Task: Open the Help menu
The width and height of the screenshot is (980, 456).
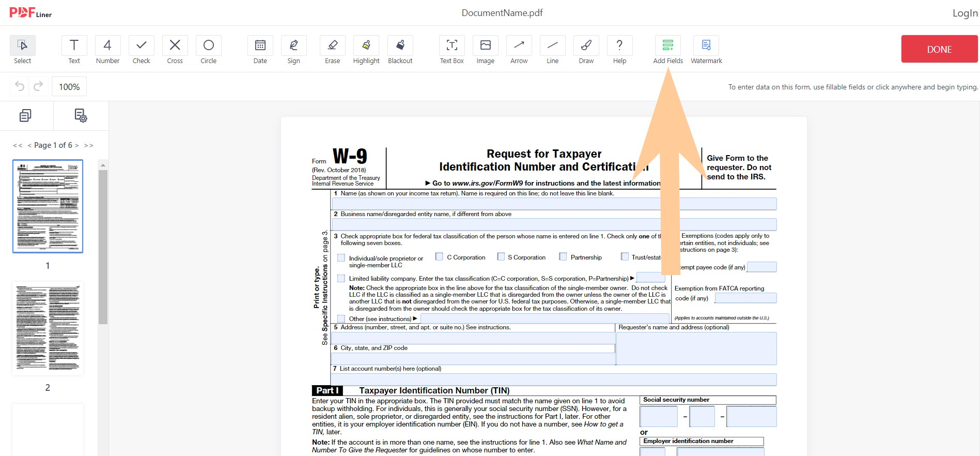Action: coord(620,50)
